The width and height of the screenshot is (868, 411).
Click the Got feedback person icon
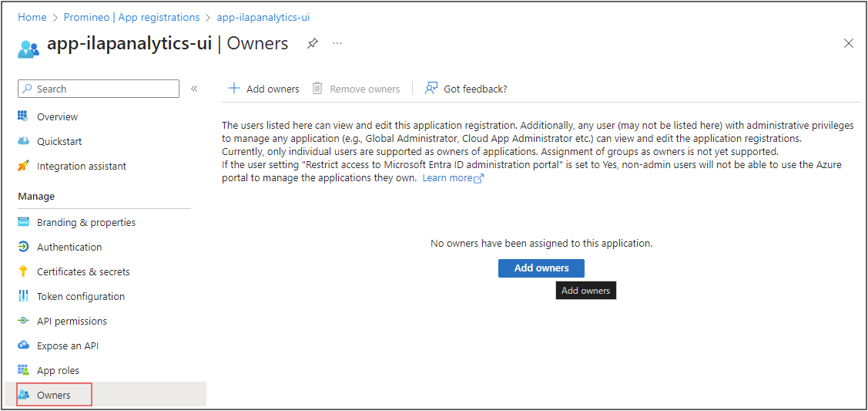431,89
